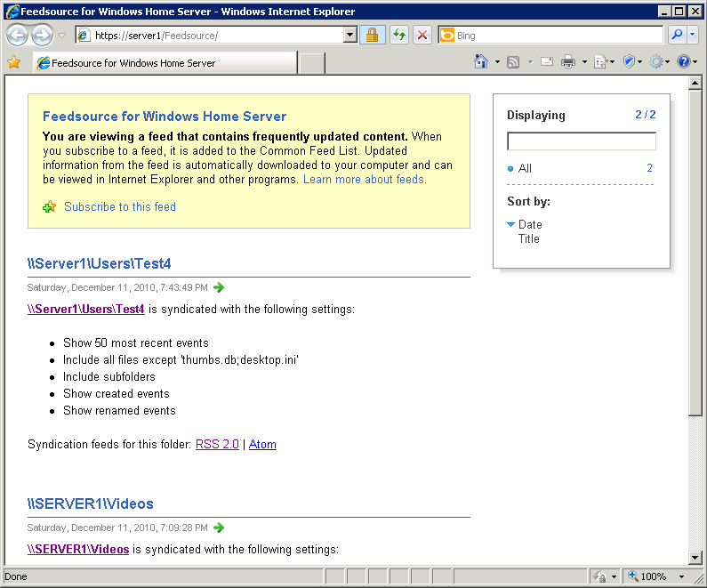Open the search provider dropdown arrow
This screenshot has height=588, width=707.
tap(694, 35)
